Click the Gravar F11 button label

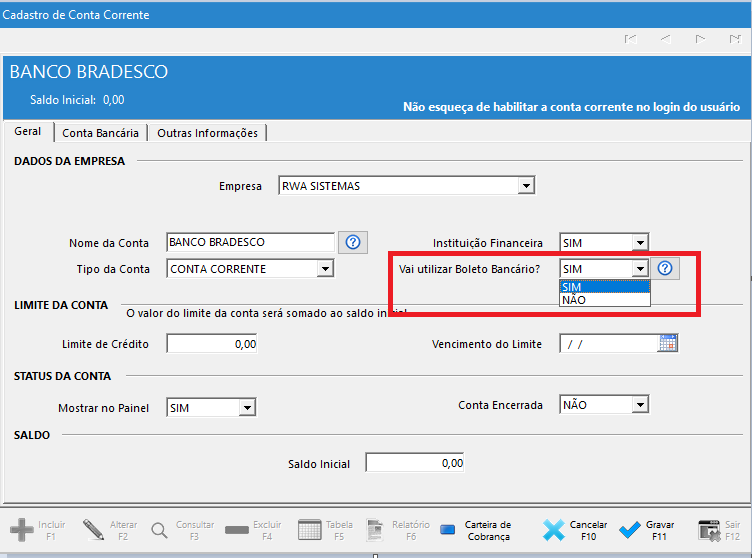(x=660, y=531)
